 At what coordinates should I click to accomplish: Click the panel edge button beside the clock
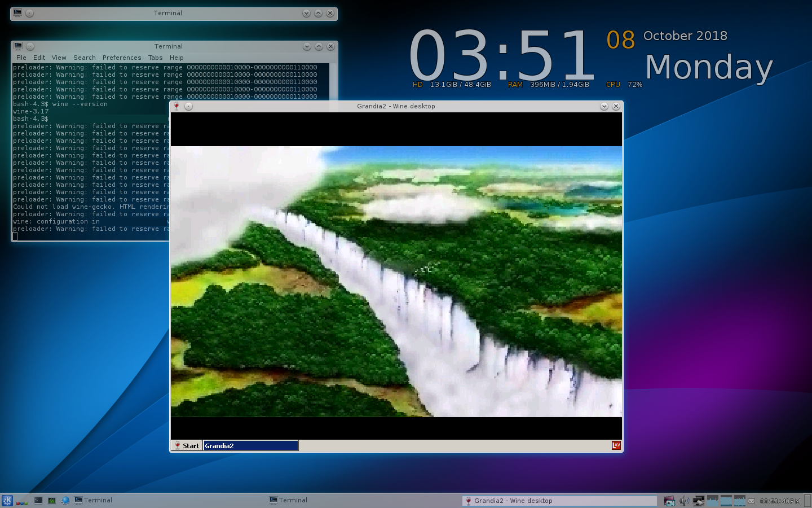pos(807,500)
